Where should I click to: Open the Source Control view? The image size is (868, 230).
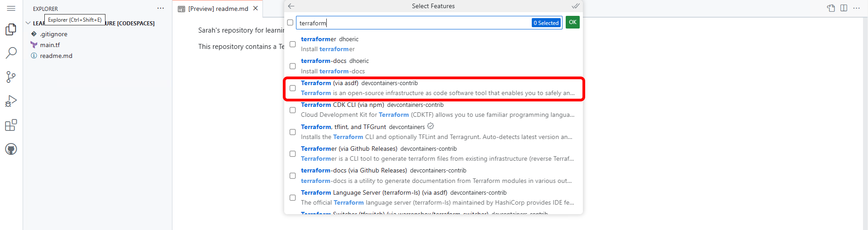pyautogui.click(x=11, y=77)
